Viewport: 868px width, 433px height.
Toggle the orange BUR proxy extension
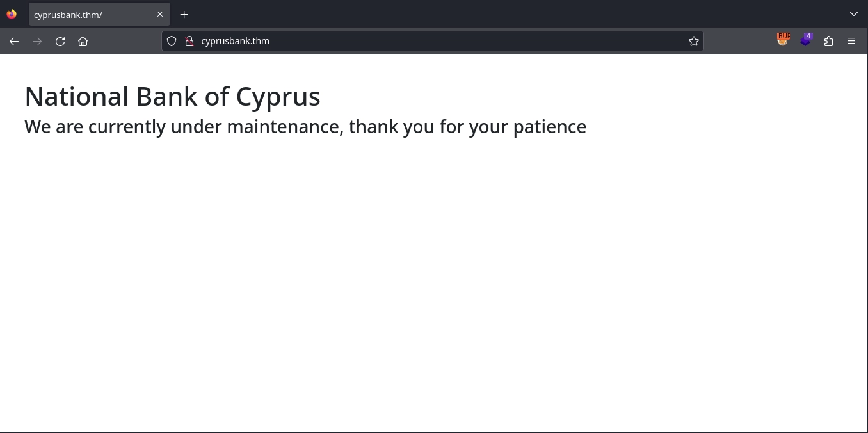pos(783,40)
